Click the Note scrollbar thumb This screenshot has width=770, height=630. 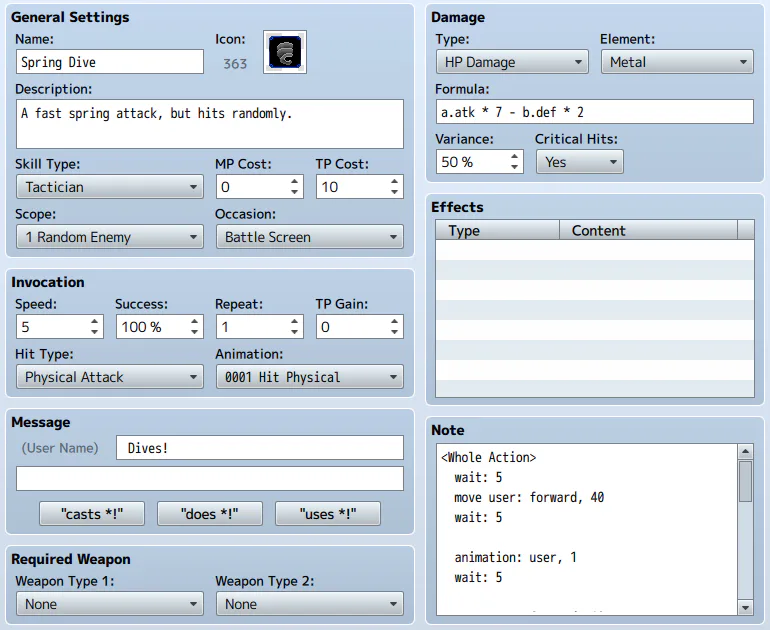tap(745, 481)
